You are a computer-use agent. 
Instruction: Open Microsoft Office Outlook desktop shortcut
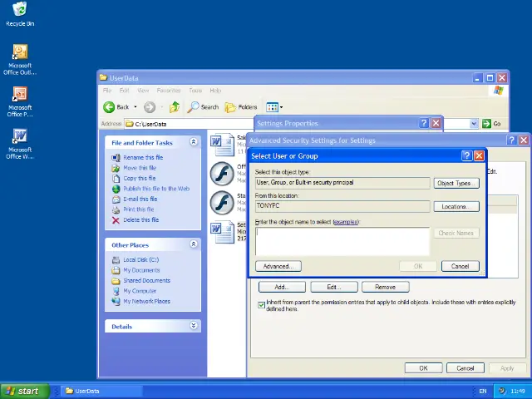coord(20,56)
